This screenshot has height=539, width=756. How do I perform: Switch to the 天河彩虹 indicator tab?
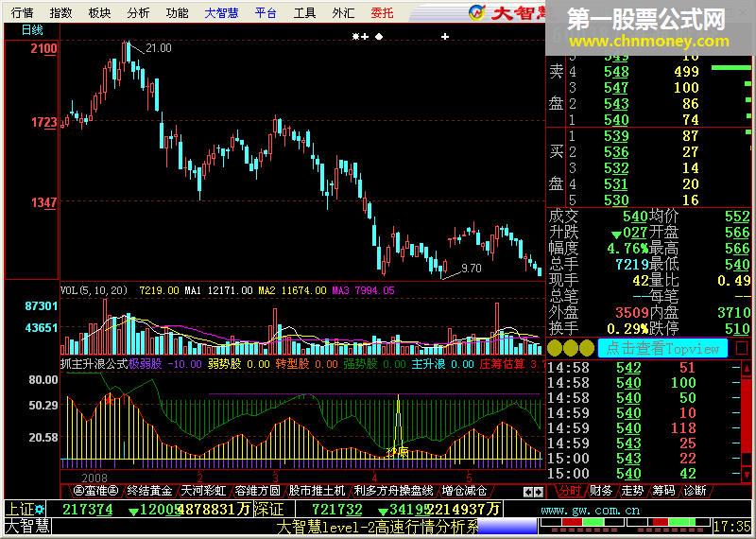click(203, 491)
